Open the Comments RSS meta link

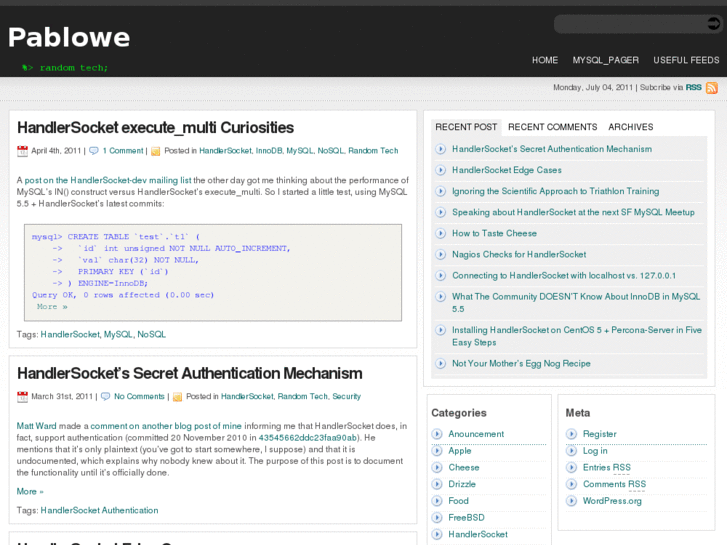(614, 484)
